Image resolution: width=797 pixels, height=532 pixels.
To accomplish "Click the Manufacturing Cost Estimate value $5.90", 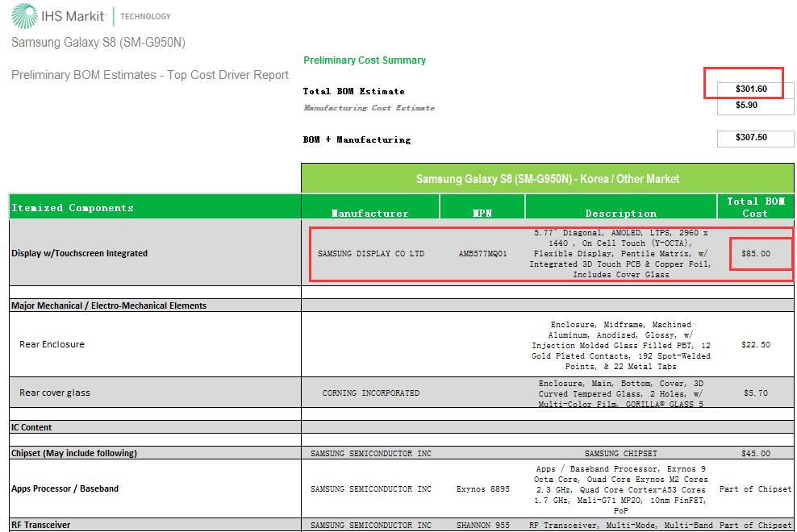I will (x=745, y=106).
